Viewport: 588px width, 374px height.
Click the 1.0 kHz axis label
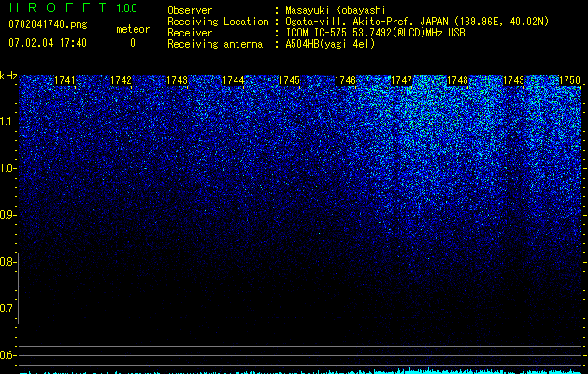pos(7,168)
